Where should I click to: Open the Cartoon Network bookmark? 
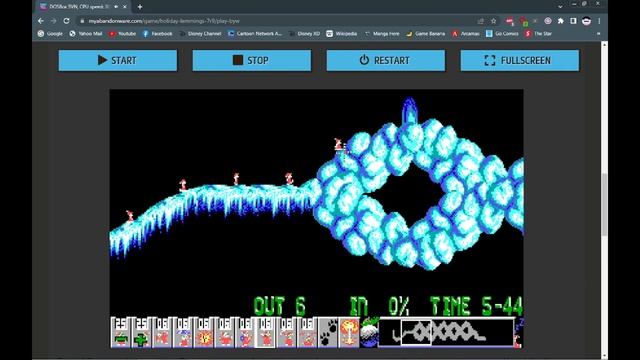[255, 33]
